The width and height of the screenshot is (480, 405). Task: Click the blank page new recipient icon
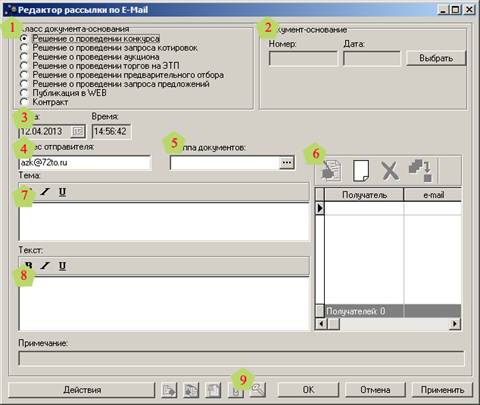point(361,171)
